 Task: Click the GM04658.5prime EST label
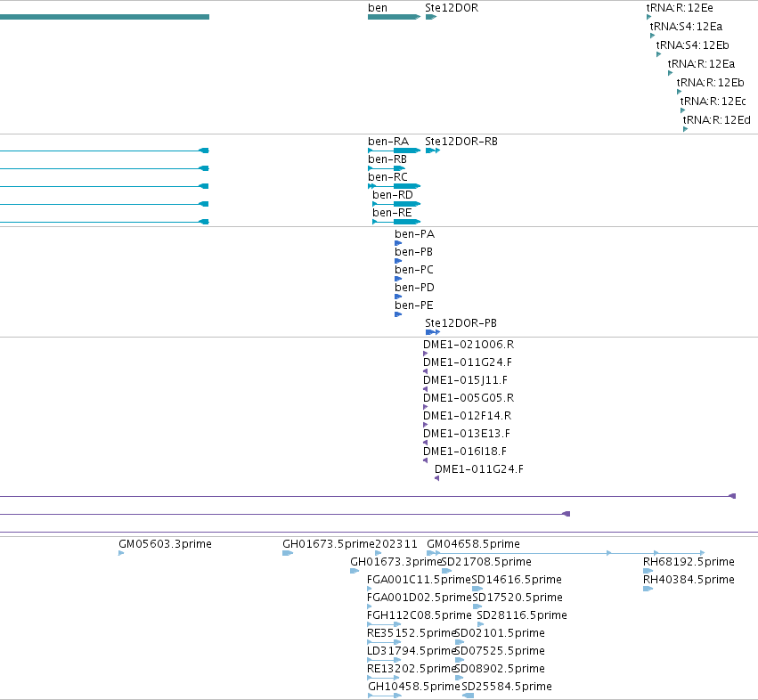click(473, 544)
